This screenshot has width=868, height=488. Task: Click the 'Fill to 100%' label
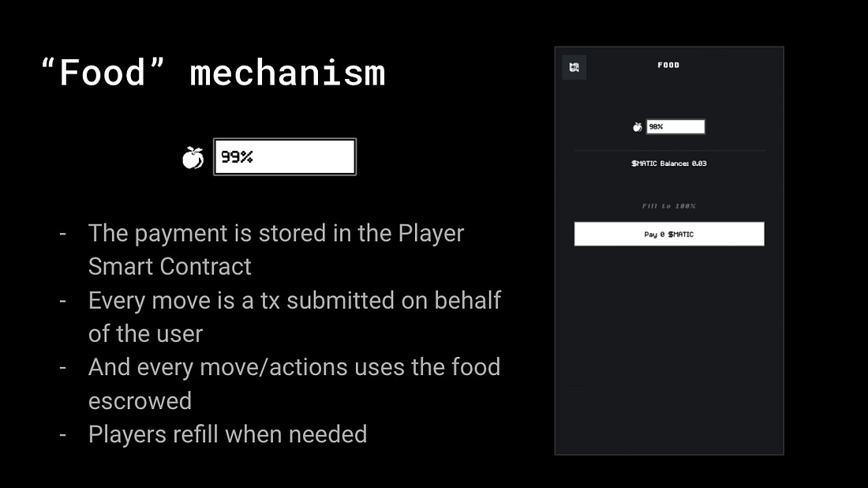pos(668,206)
